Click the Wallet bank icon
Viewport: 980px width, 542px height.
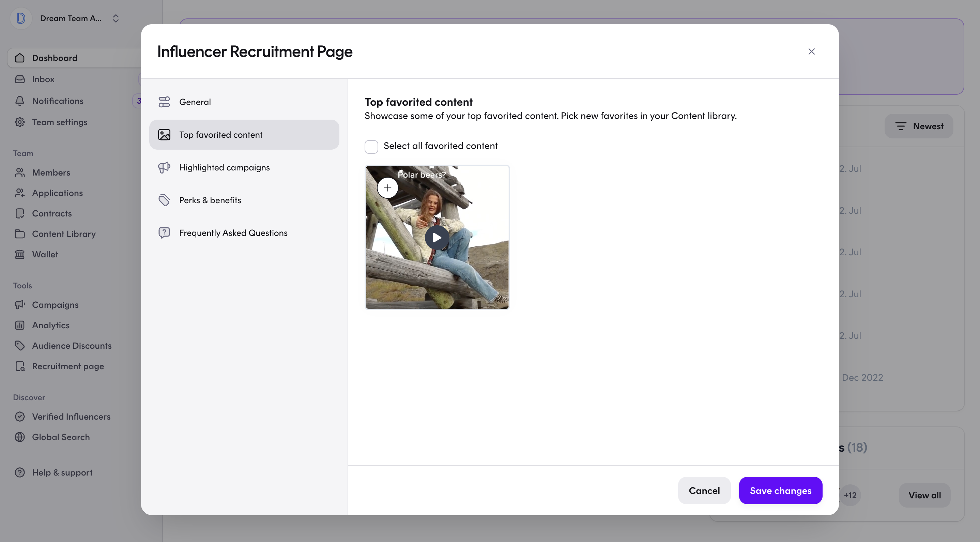[x=20, y=254]
